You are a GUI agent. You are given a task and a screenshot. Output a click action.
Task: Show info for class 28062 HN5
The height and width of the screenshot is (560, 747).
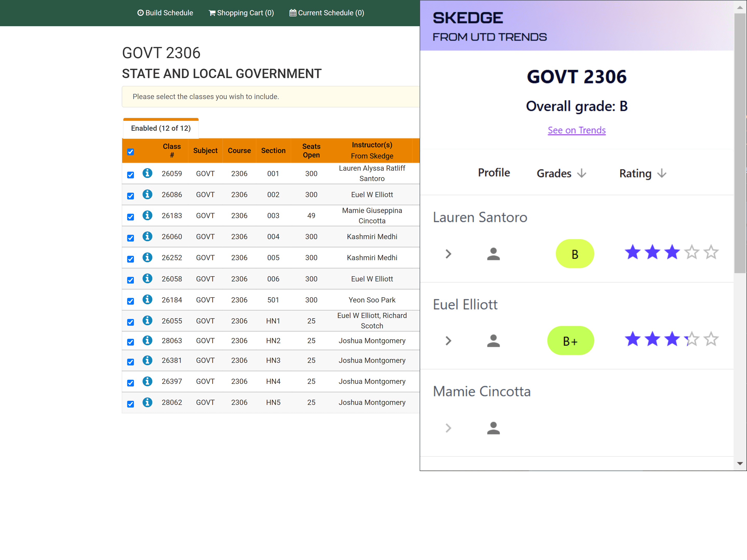(x=147, y=402)
